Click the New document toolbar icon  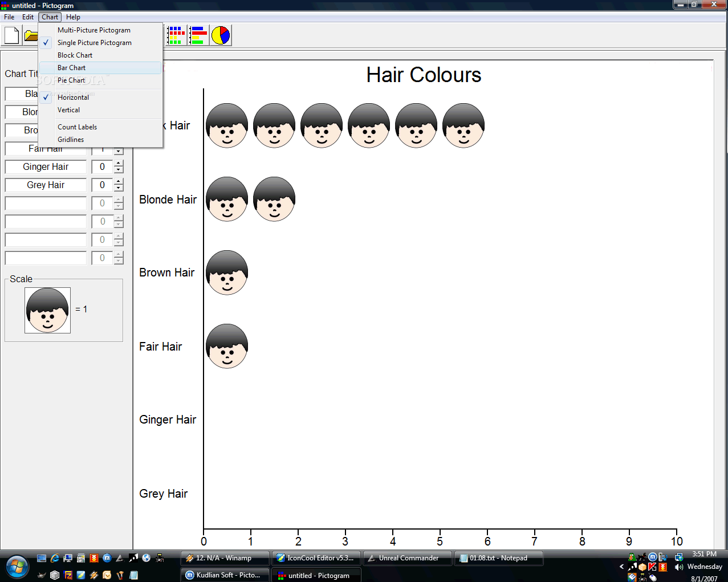point(11,35)
